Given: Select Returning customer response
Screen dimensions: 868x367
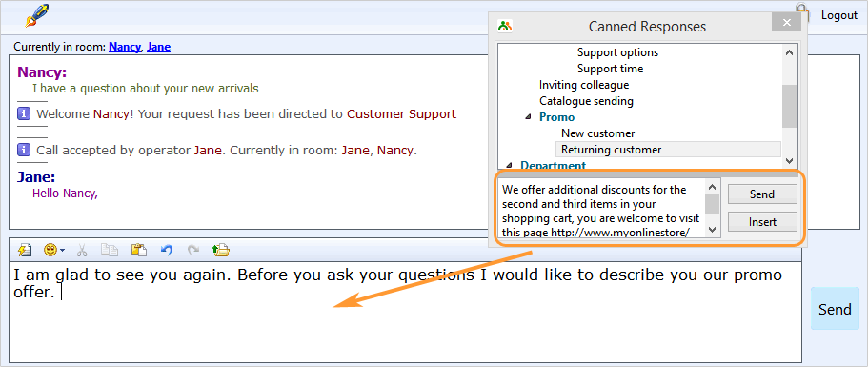Looking at the screenshot, I should (x=668, y=150).
